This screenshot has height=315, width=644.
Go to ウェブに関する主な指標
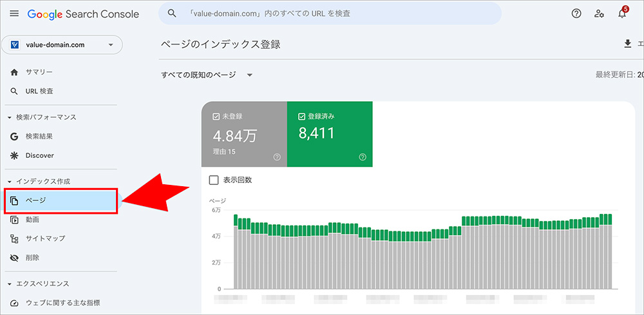tap(62, 303)
